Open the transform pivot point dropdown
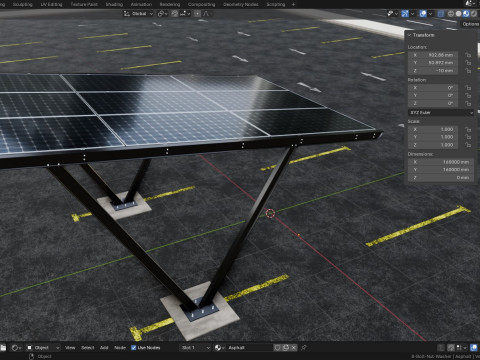480x360 pixels. pos(162,14)
